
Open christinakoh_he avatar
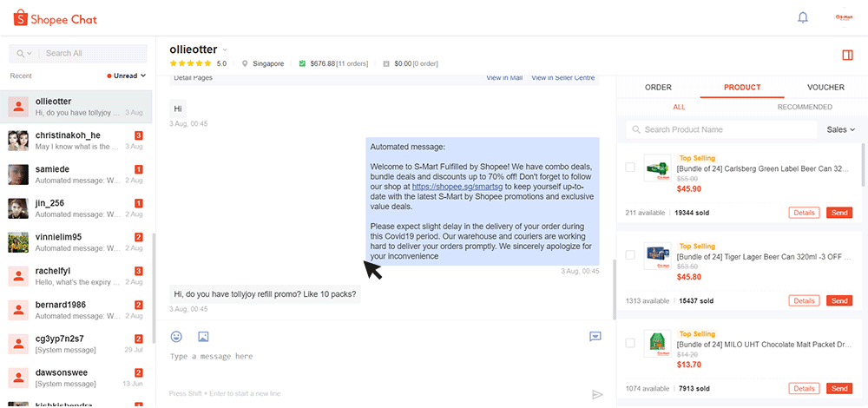[x=18, y=141]
